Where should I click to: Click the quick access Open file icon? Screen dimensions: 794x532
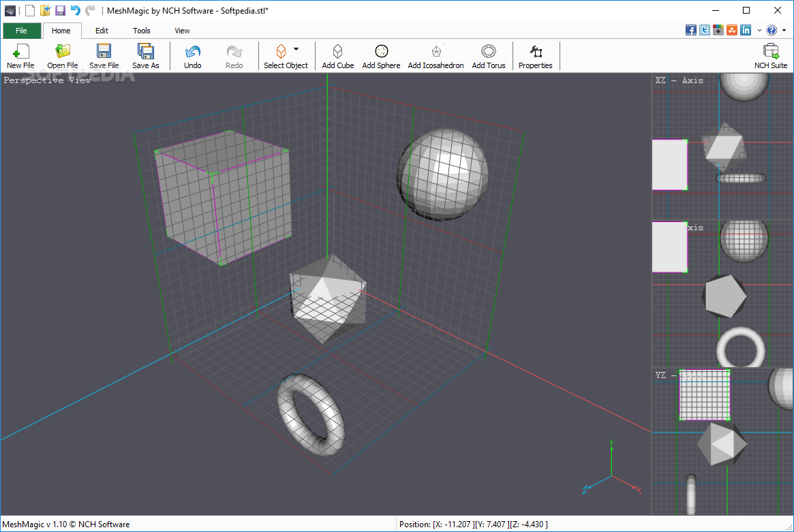click(x=46, y=10)
